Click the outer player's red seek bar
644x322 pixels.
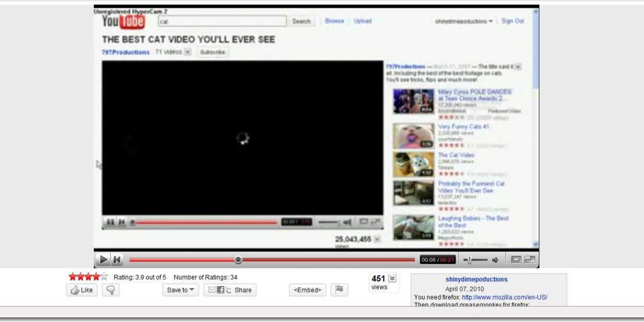[322, 260]
